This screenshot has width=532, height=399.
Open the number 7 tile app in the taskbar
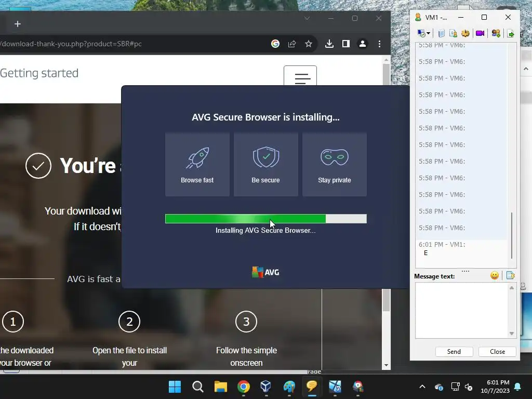[335, 387]
